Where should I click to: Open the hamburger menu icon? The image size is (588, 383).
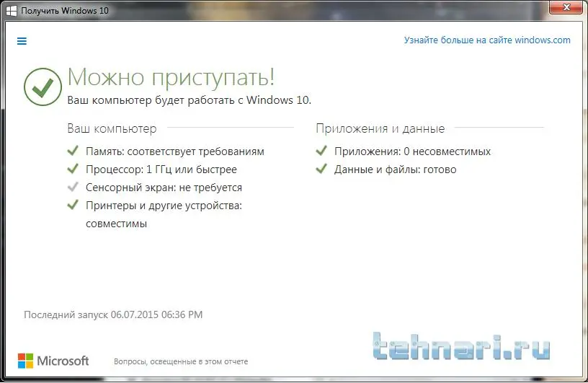pos(22,41)
